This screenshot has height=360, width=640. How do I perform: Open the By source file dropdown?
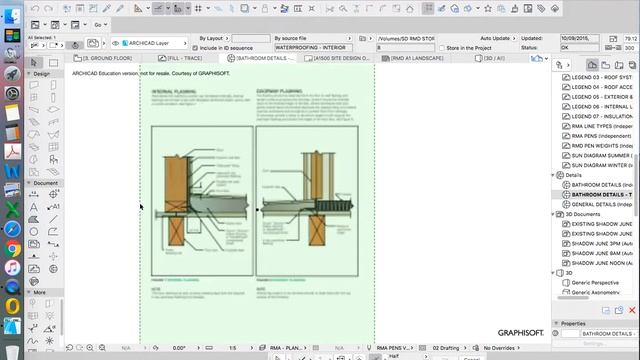coord(313,38)
